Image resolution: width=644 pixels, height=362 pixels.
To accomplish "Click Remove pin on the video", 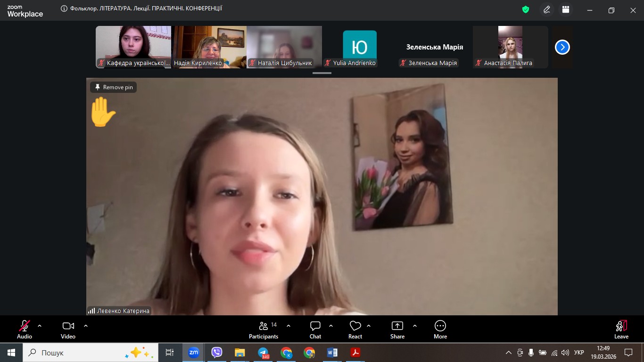I will click(114, 87).
